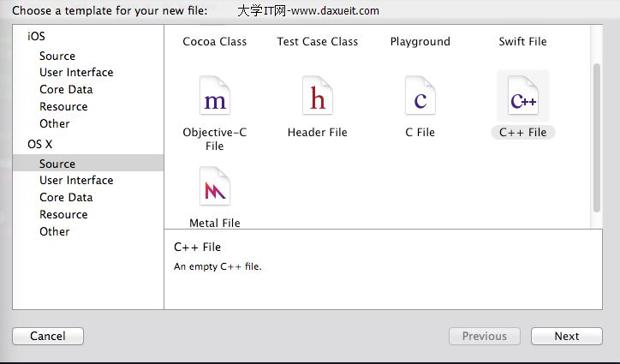Select User Interface under OS X
This screenshot has width=620, height=364.
tap(76, 181)
